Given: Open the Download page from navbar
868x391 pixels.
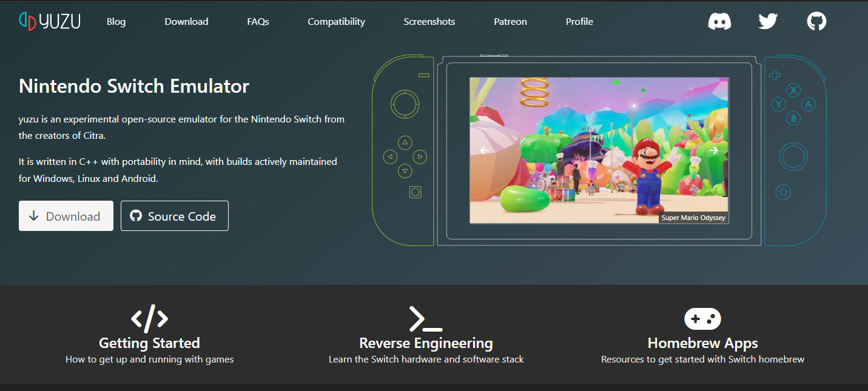Looking at the screenshot, I should click(186, 21).
